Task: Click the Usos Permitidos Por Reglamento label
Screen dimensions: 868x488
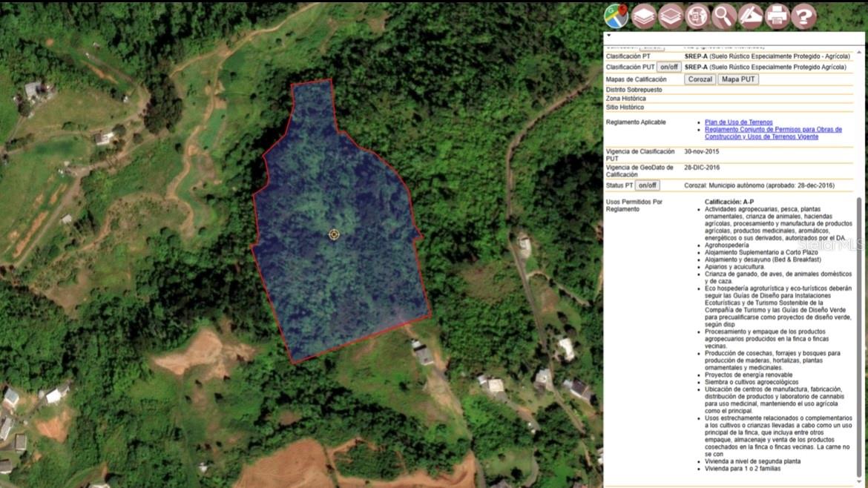Action: pos(634,205)
